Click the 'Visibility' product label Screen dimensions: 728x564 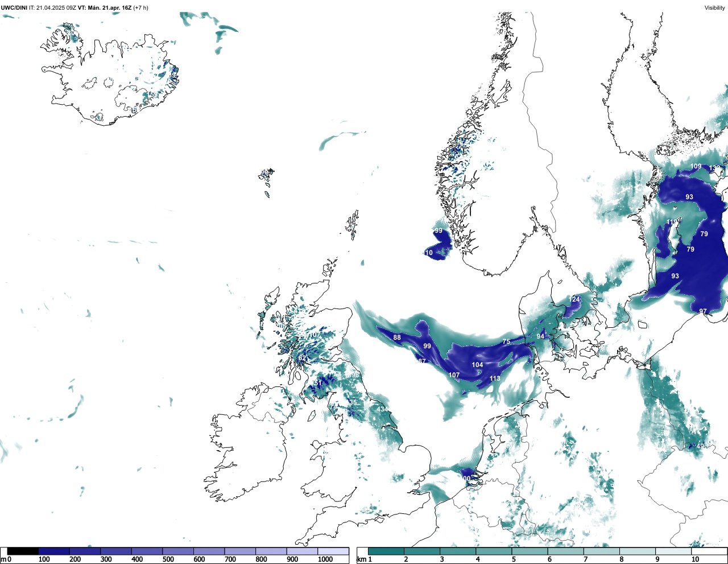click(715, 8)
